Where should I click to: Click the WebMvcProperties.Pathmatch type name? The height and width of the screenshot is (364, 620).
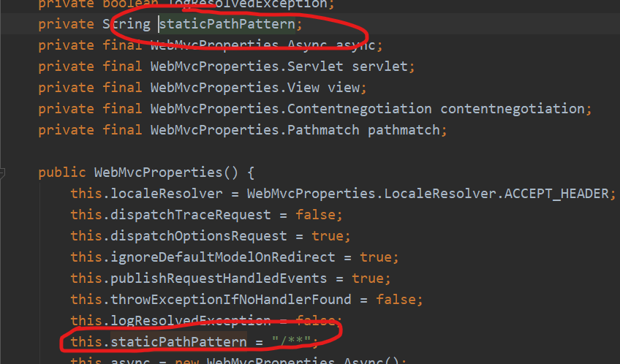coord(254,130)
